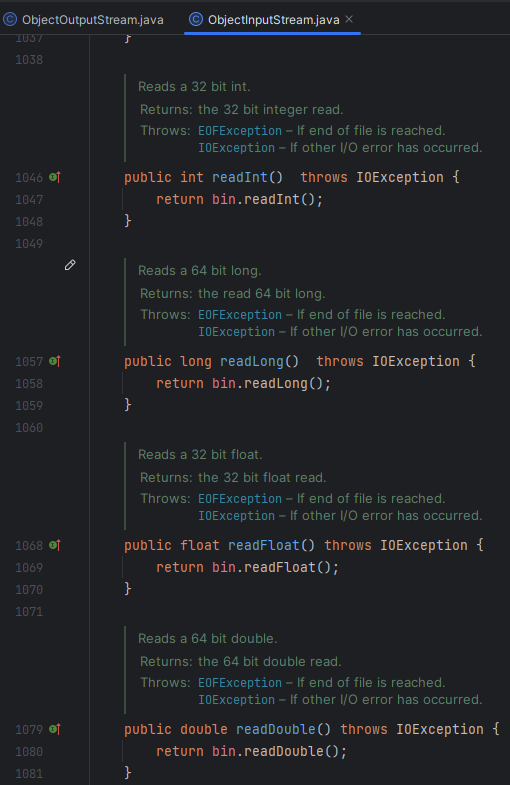Click IOException in readDouble throws clause
Screen dimensions: 510x785
(440, 729)
